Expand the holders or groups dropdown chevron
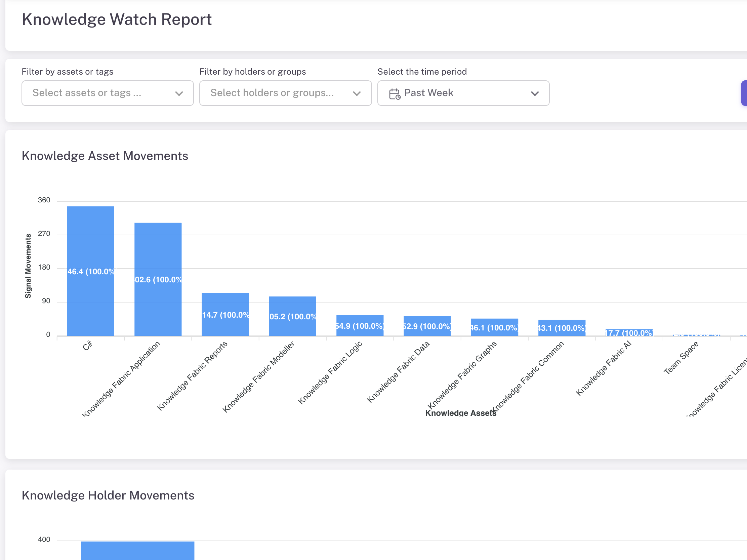This screenshot has height=560, width=747. pos(357,93)
